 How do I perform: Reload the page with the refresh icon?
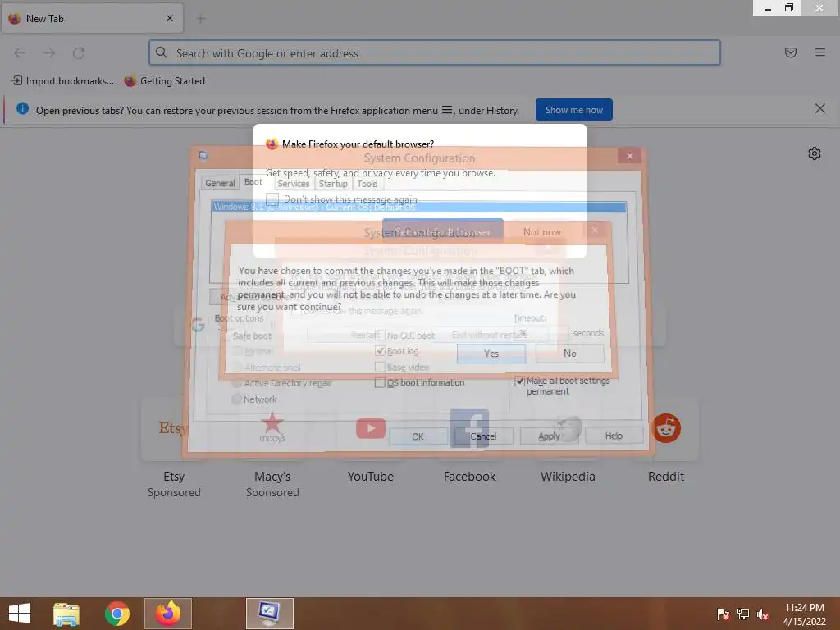click(x=79, y=53)
